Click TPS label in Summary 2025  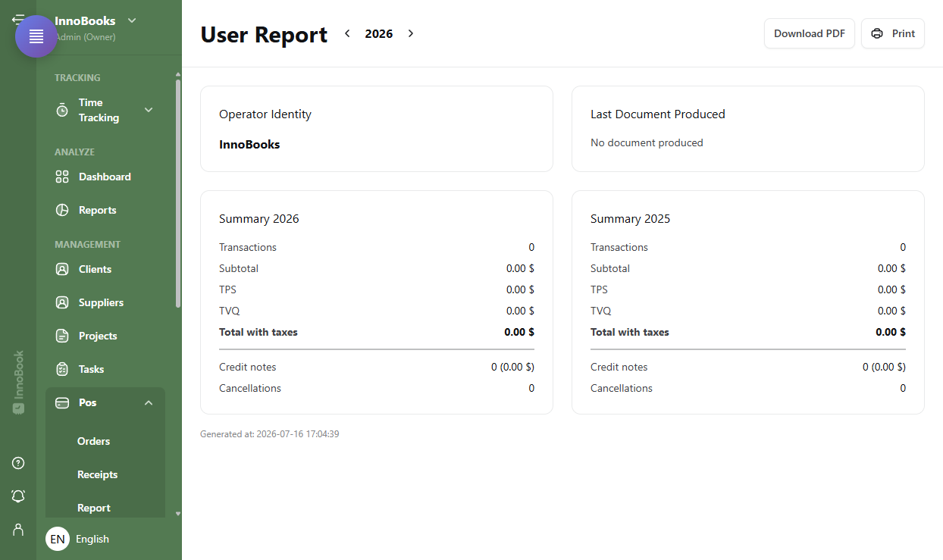point(600,289)
